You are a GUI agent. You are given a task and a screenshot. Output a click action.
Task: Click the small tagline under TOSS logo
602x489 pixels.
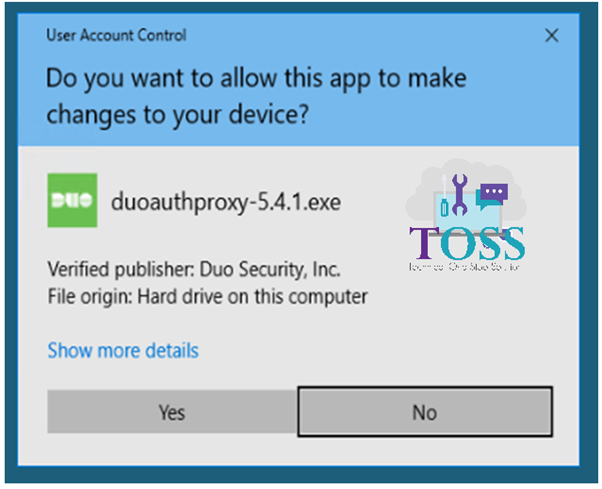tap(464, 266)
